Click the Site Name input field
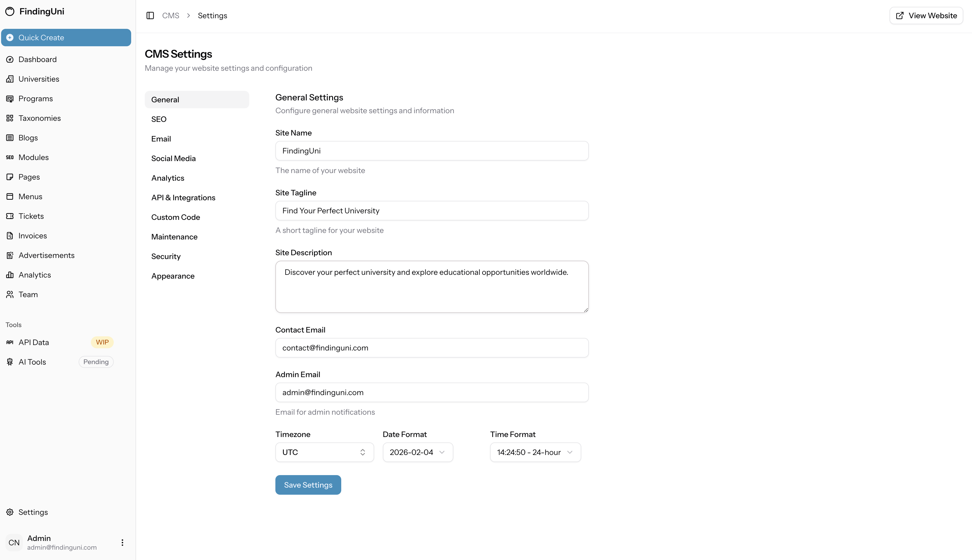Viewport: 972px width, 560px height. [x=432, y=150]
